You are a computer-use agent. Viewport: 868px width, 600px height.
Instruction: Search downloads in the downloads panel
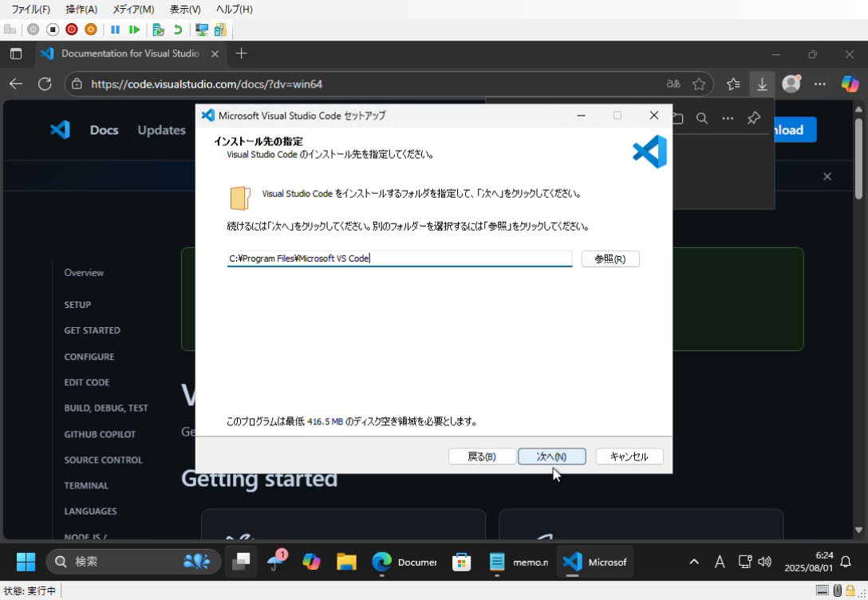click(702, 118)
